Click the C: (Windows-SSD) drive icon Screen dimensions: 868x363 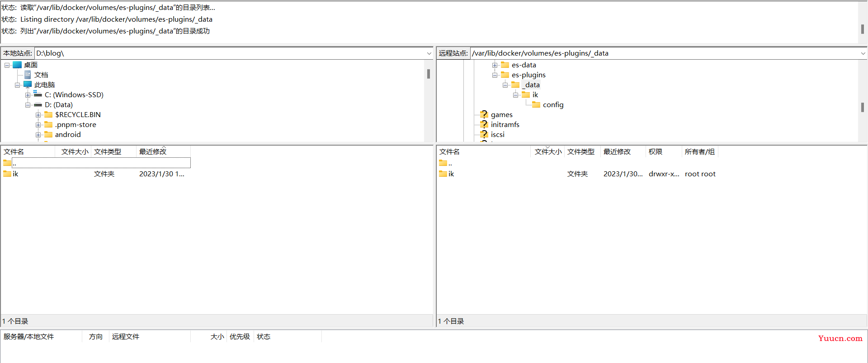pyautogui.click(x=38, y=95)
